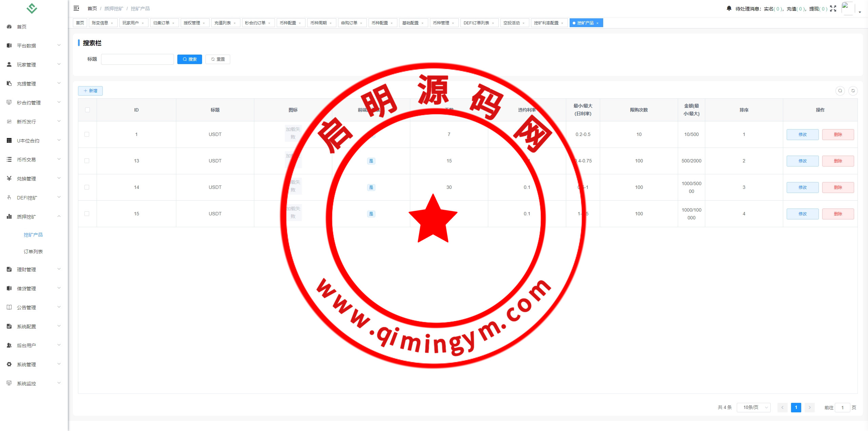This screenshot has width=868, height=431.
Task: Close the 挖矿产品 tab with its x
Action: tap(597, 23)
